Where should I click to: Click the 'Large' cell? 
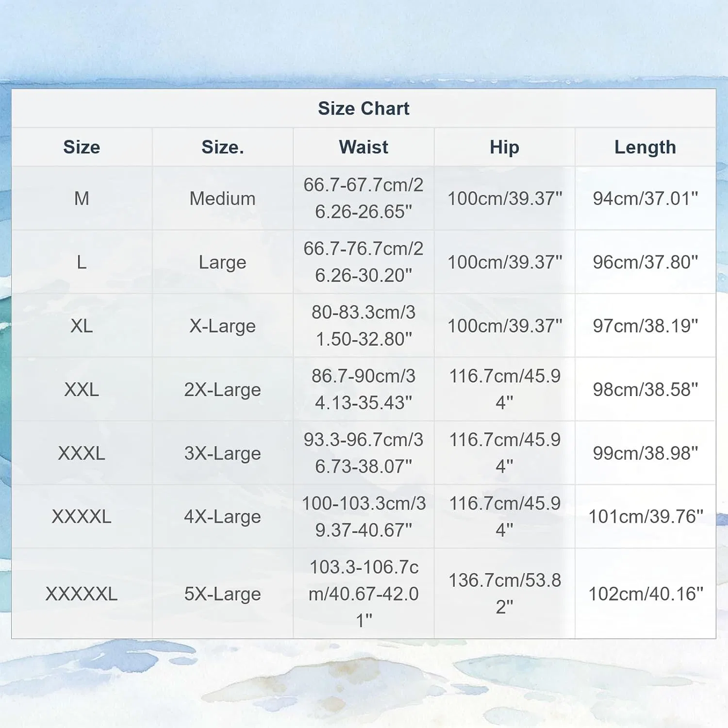(x=223, y=263)
